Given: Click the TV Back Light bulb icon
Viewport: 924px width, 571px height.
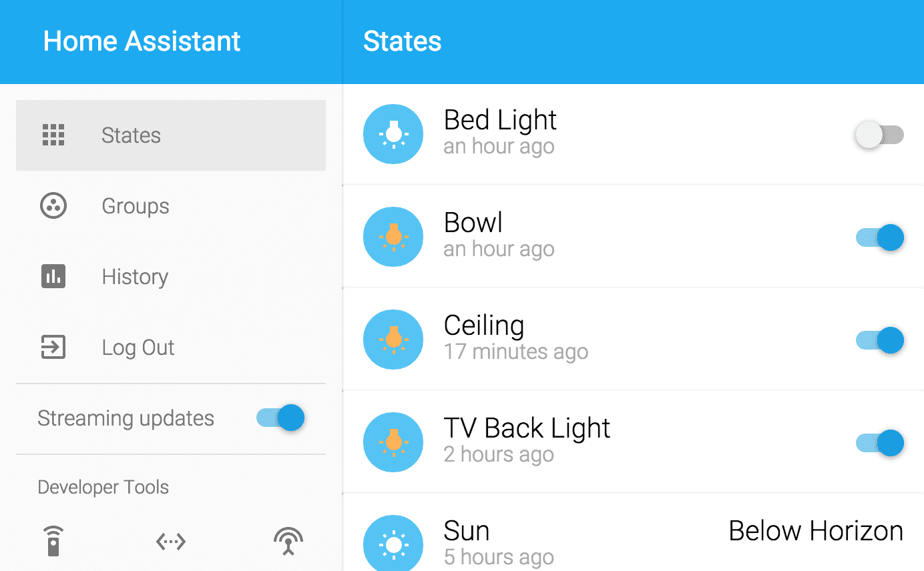Looking at the screenshot, I should tap(393, 442).
